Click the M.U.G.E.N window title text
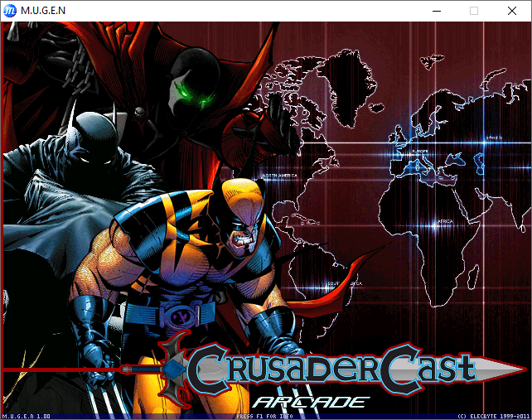 (43, 11)
